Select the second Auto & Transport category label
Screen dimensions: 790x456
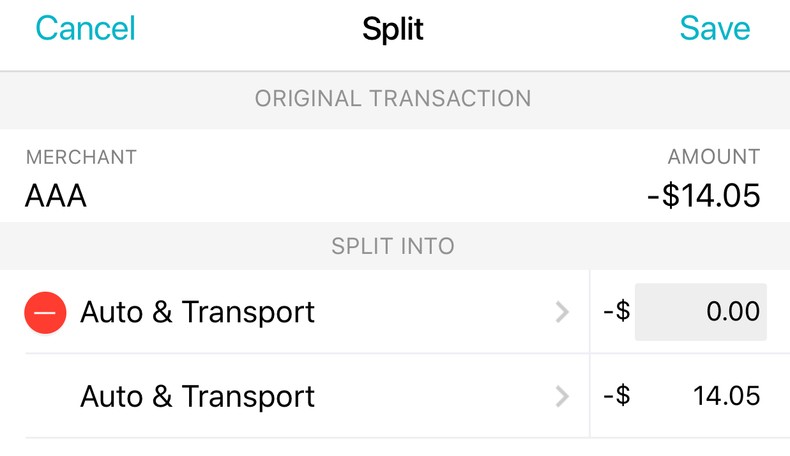tap(197, 397)
